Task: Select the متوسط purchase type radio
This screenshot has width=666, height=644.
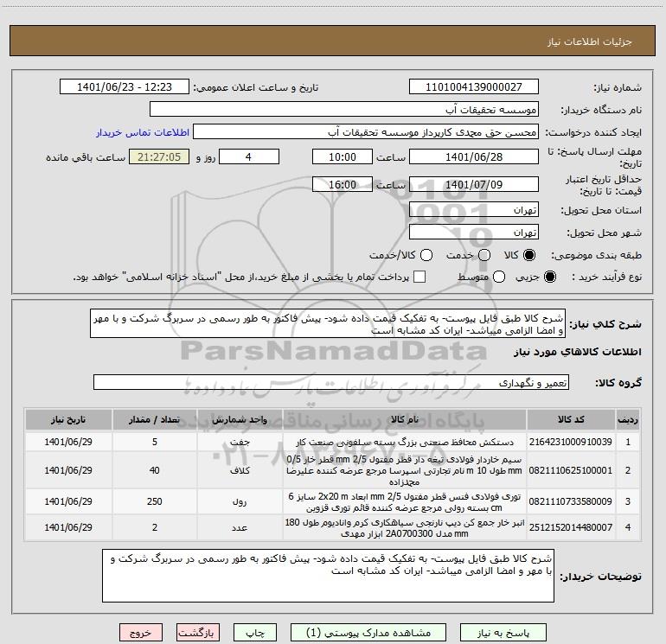Action: pyautogui.click(x=499, y=277)
